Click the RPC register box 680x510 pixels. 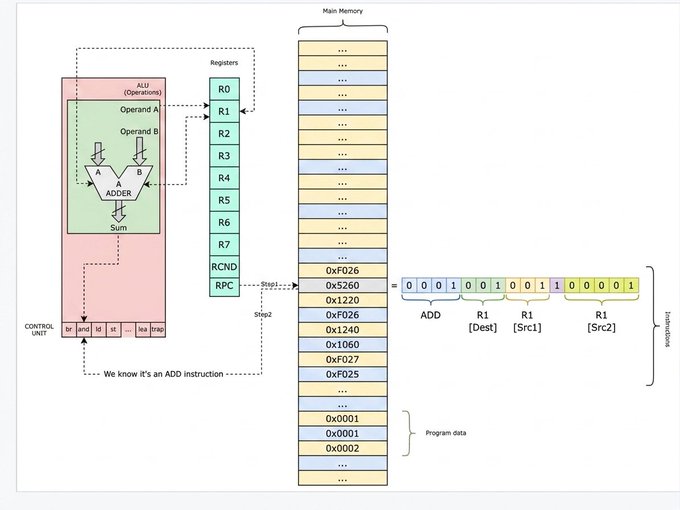coord(224,287)
